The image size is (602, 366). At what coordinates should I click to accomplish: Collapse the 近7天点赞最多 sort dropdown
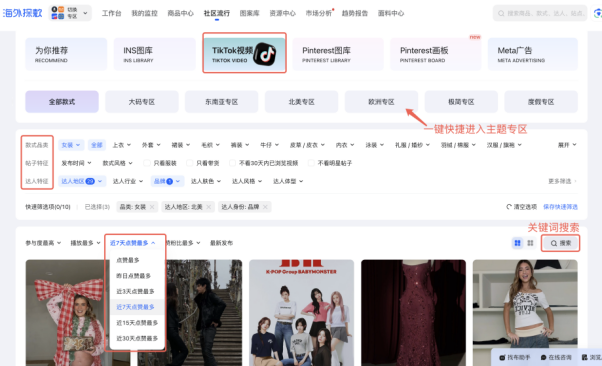click(x=132, y=243)
